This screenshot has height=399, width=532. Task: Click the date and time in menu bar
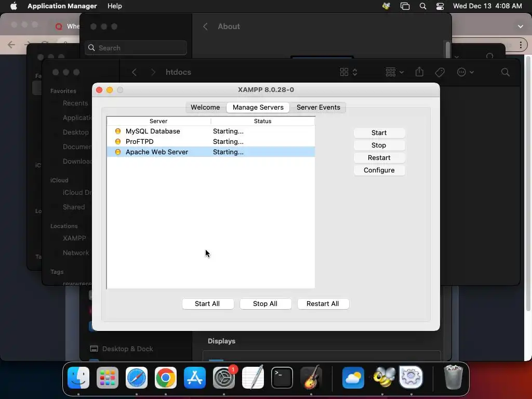(487, 6)
